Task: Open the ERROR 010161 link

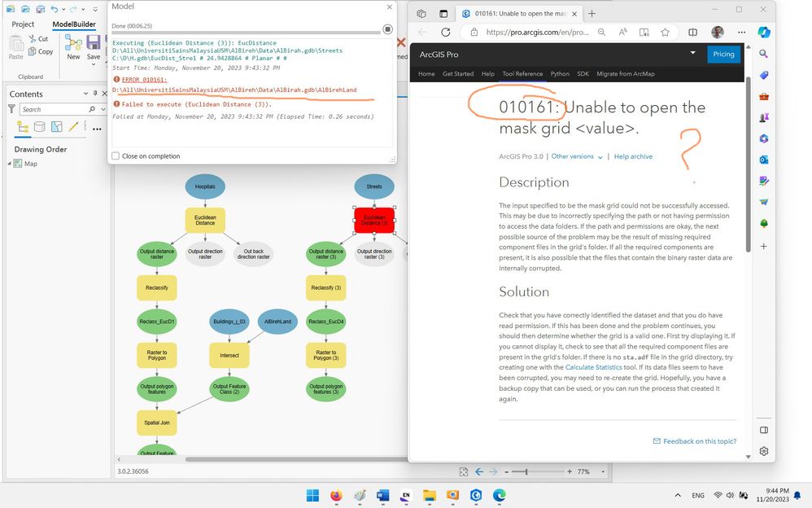Action: (x=144, y=80)
